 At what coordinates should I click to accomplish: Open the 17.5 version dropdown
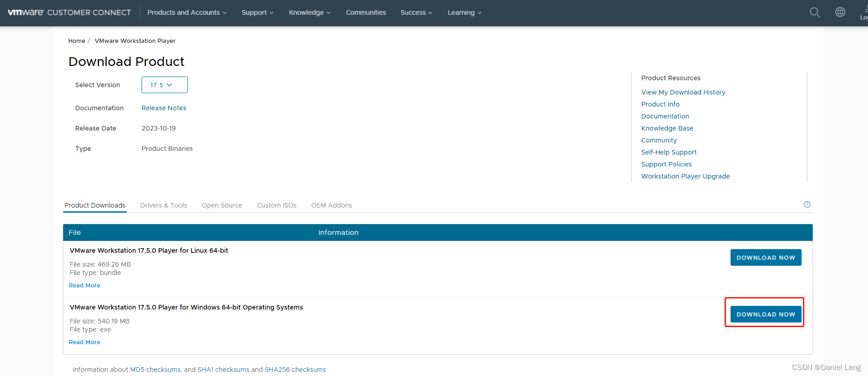[164, 85]
